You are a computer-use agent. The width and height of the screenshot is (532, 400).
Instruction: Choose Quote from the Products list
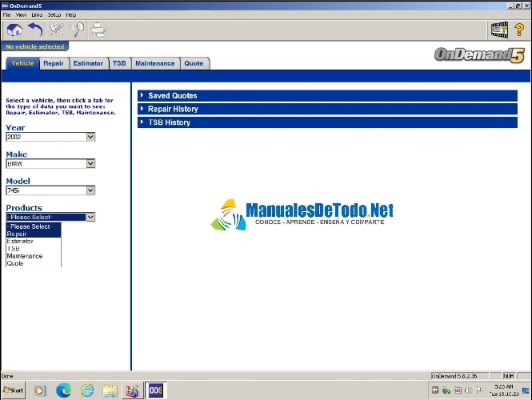coord(15,263)
